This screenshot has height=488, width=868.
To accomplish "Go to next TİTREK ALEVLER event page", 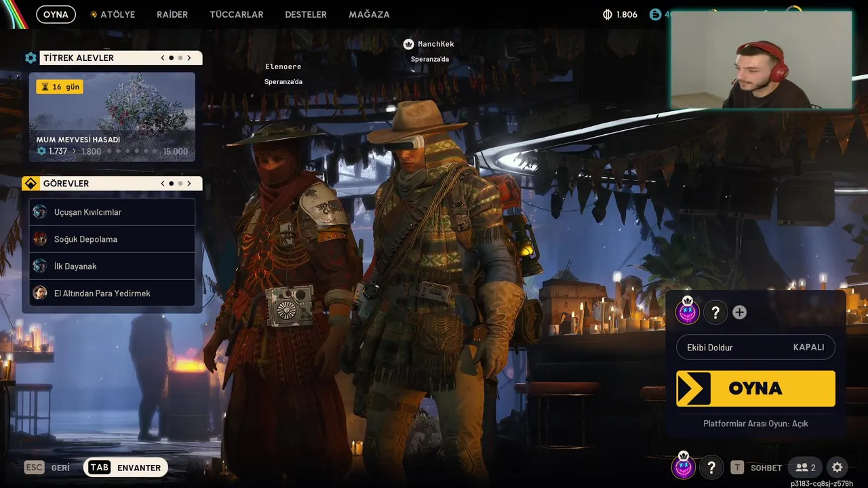I will [x=189, y=58].
